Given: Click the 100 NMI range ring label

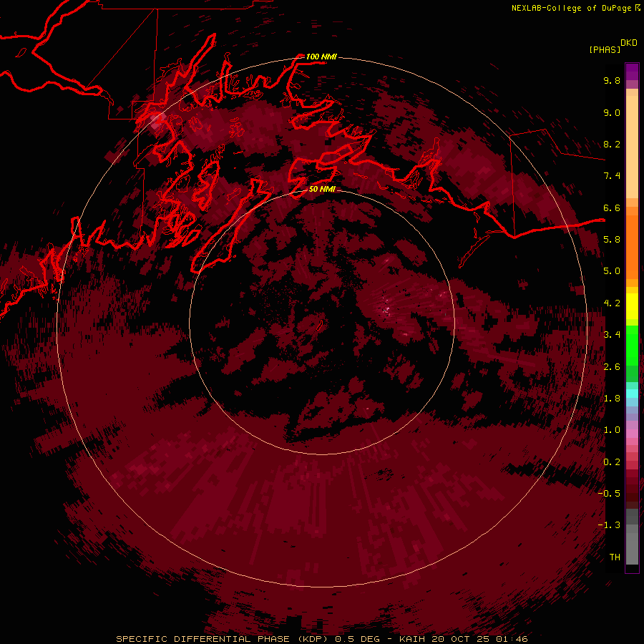Looking at the screenshot, I should click(321, 57).
